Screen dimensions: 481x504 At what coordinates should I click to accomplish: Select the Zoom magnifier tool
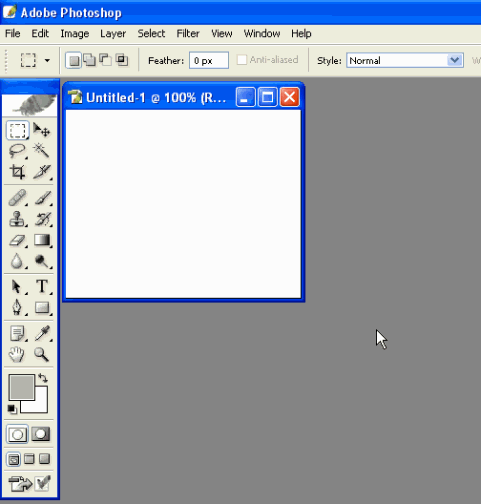coord(41,354)
